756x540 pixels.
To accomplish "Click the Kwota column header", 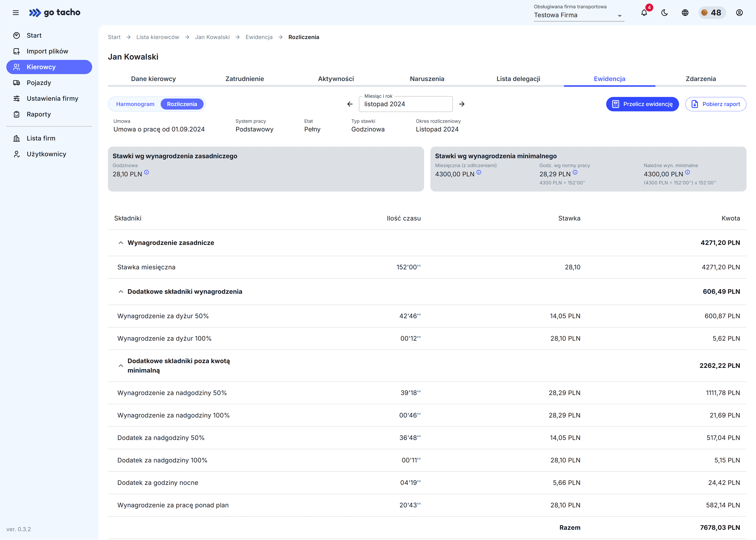I will pos(730,218).
